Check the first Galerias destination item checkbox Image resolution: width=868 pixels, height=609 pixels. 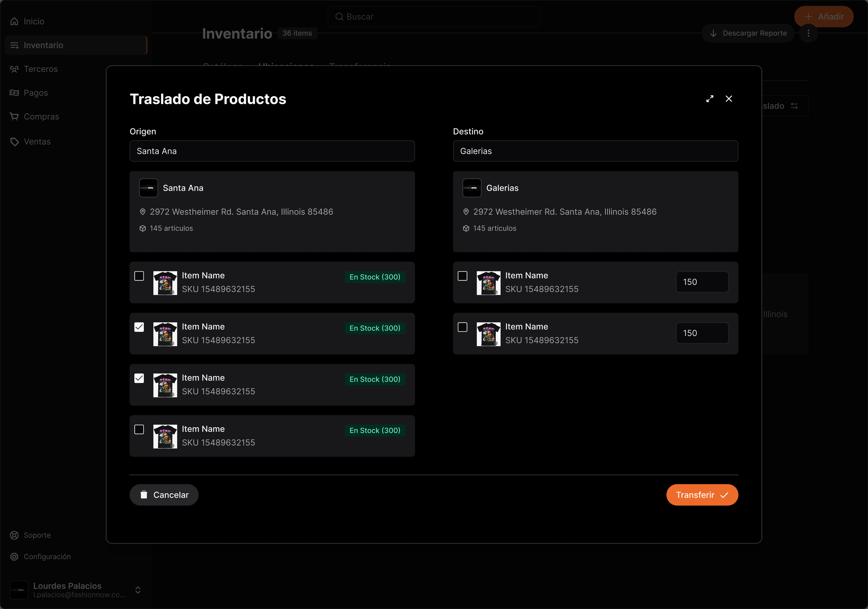[x=462, y=276]
